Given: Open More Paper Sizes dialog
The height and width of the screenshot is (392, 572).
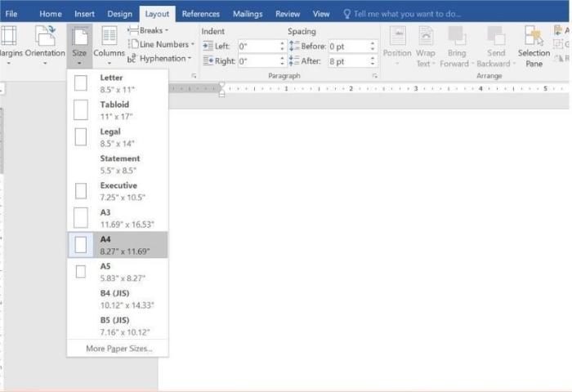Looking at the screenshot, I should coord(118,349).
